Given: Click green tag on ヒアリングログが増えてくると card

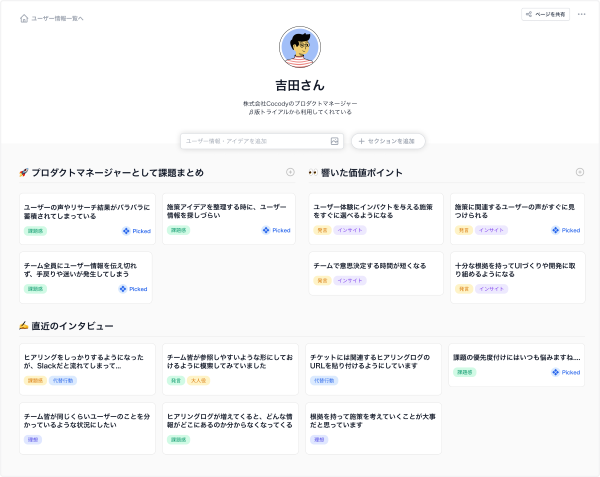Looking at the screenshot, I should click(x=178, y=440).
